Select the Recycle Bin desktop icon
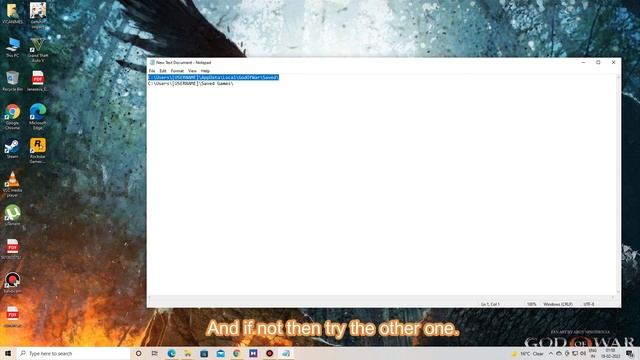The image size is (640, 360). (12, 81)
